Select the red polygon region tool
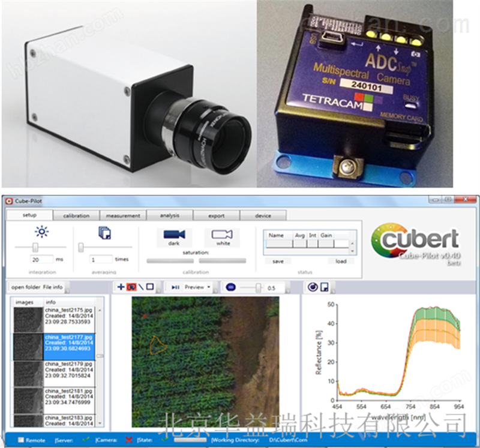 131,287
